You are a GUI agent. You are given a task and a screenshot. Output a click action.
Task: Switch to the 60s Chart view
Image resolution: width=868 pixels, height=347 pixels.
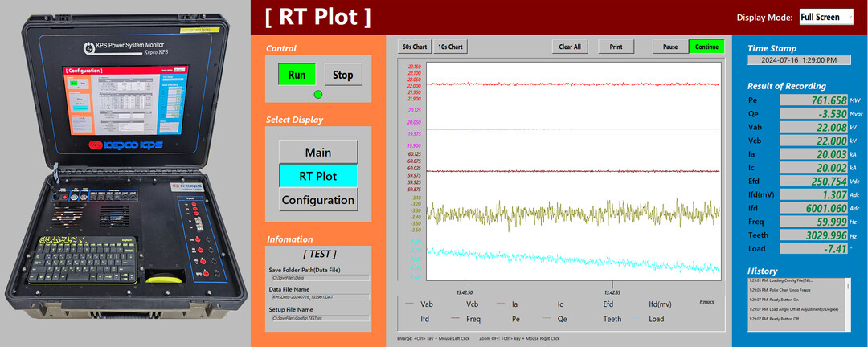tap(415, 47)
